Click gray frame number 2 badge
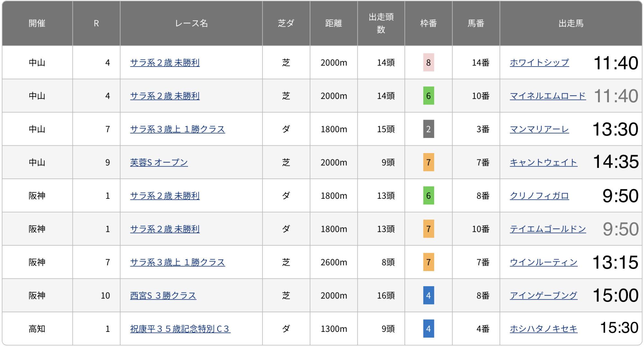The width and height of the screenshot is (644, 347). pos(429,129)
